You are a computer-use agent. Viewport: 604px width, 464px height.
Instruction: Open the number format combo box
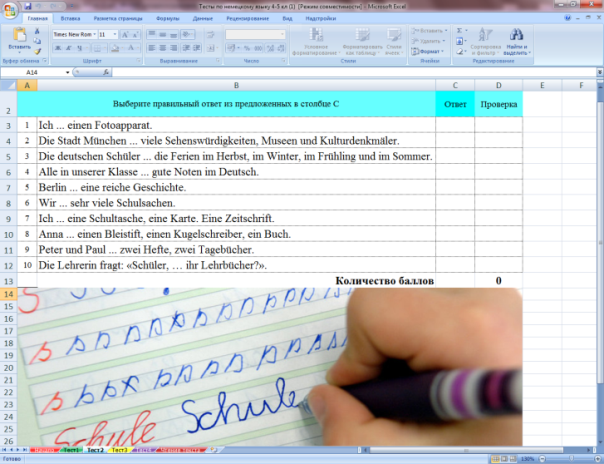click(255, 35)
